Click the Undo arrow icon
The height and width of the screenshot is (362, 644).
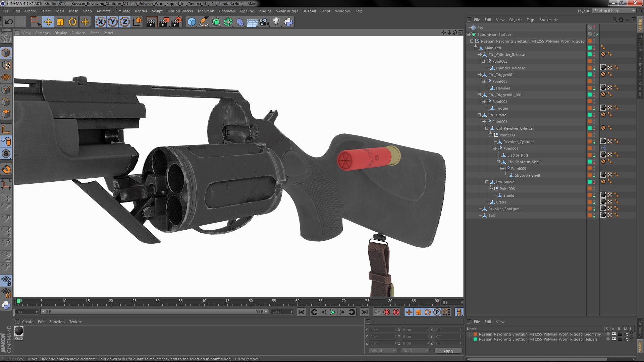point(9,22)
